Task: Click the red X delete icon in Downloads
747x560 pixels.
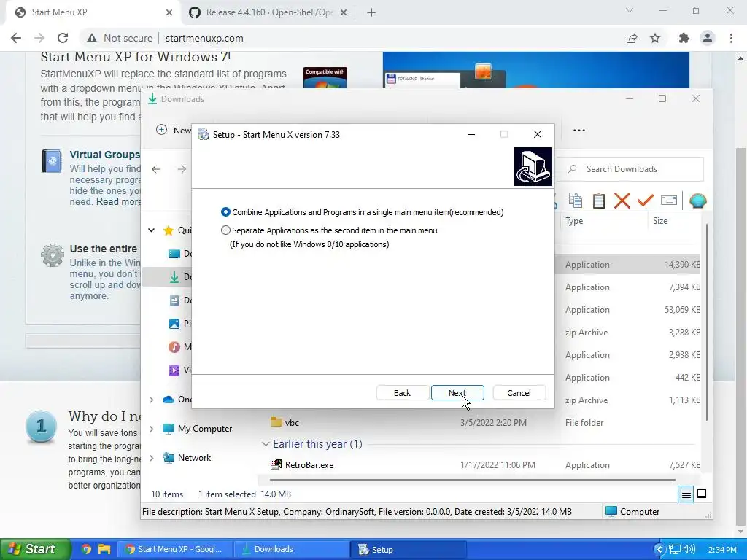Action: click(x=622, y=201)
